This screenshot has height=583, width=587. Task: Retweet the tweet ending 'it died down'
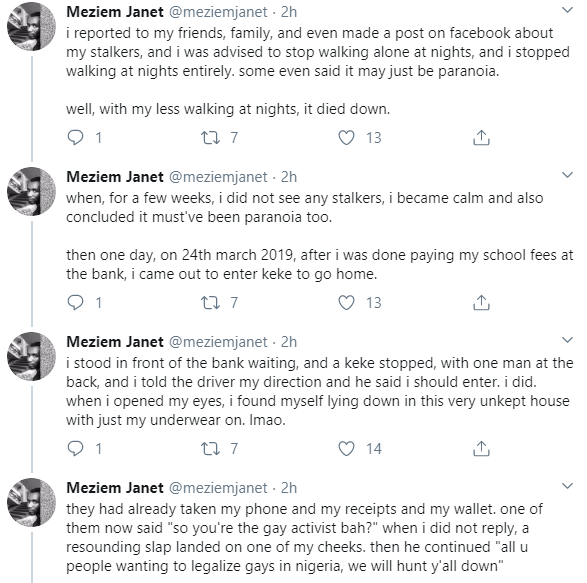coord(210,137)
